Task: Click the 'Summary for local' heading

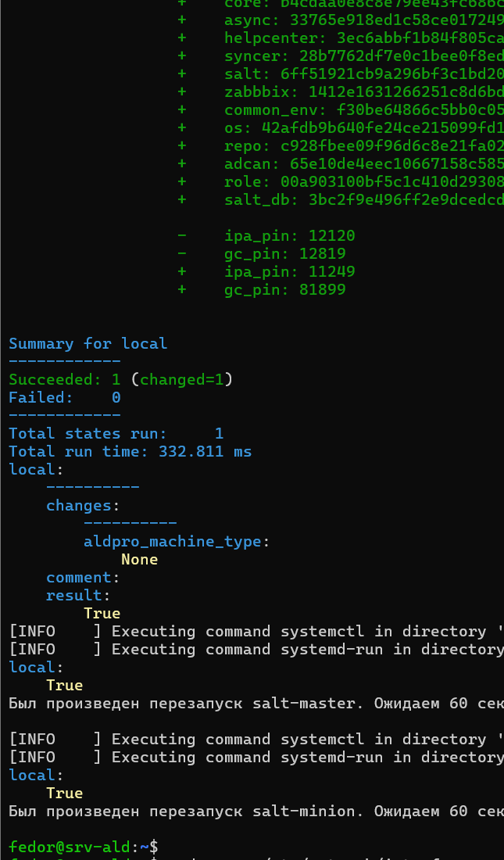Action: [88, 344]
